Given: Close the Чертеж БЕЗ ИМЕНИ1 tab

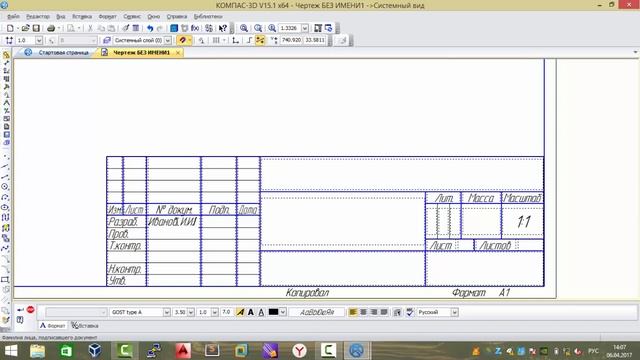Looking at the screenshot, I should click(178, 53).
